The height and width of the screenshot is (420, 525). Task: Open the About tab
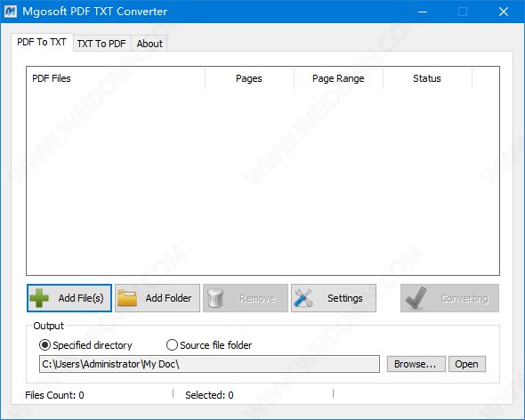point(149,44)
